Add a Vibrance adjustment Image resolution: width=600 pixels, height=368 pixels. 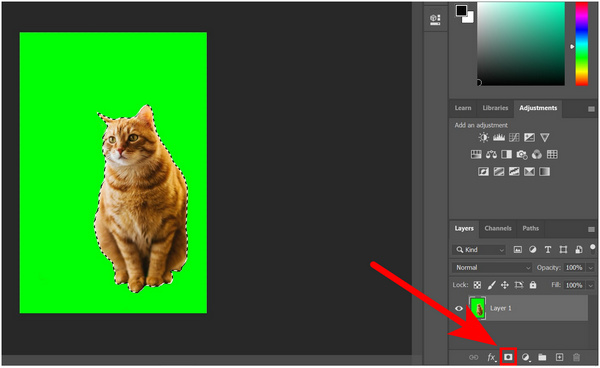point(545,137)
